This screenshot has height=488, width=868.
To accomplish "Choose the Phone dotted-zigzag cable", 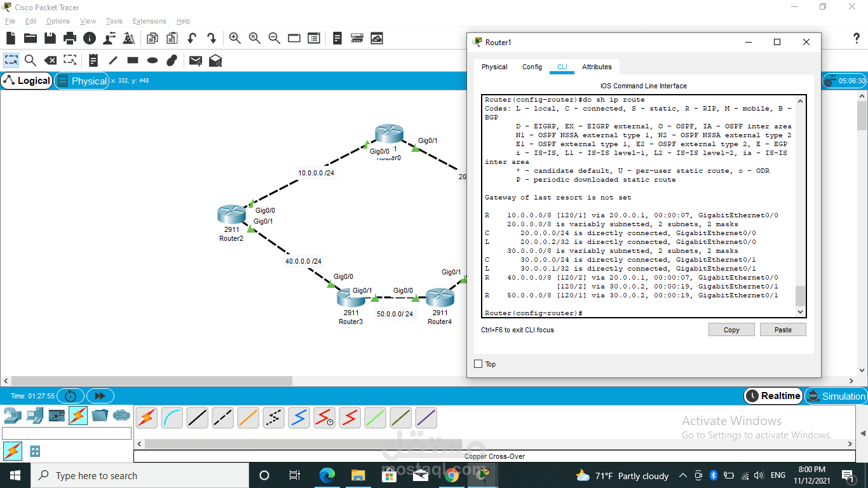I will tap(274, 417).
